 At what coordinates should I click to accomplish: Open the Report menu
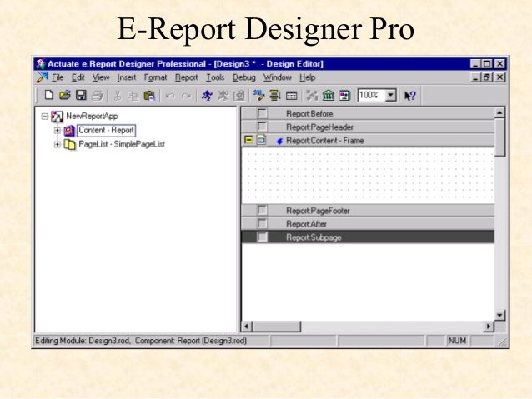[x=186, y=77]
